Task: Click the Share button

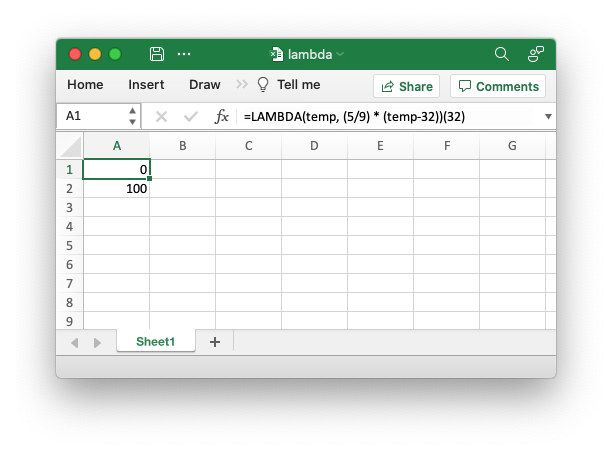Action: coord(406,86)
